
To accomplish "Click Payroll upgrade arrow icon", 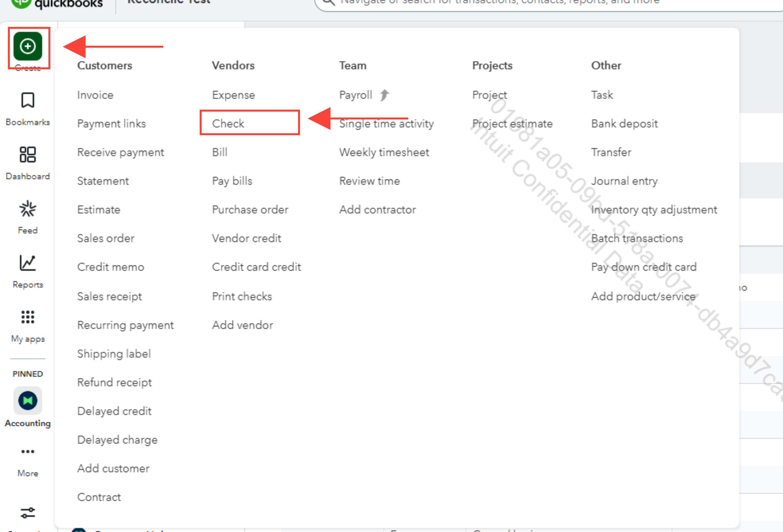I will [384, 95].
